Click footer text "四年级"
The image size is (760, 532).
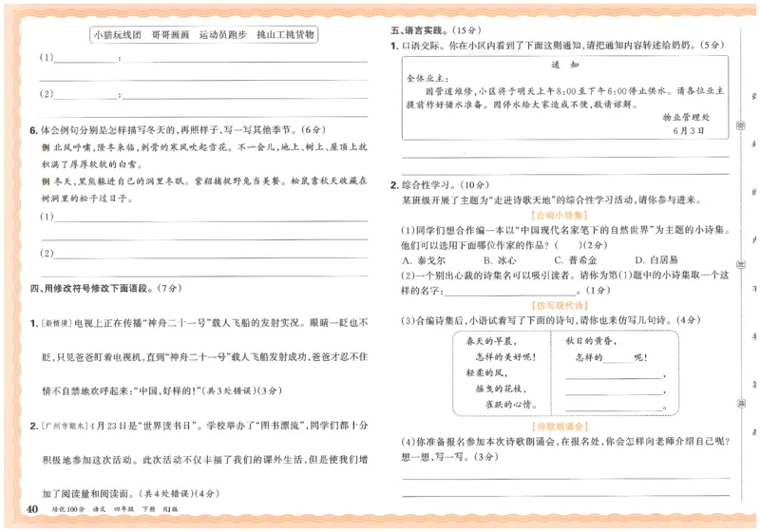click(x=123, y=509)
